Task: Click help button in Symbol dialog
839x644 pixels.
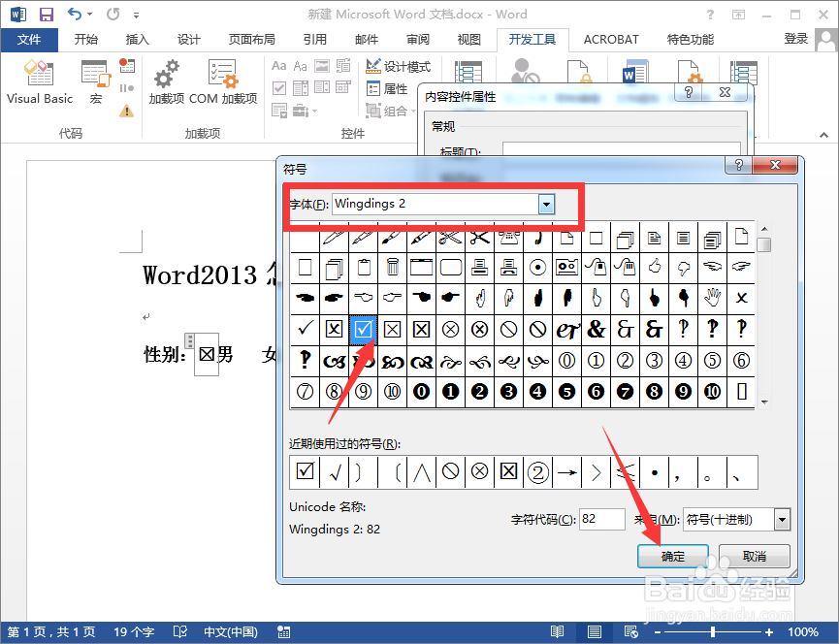Action: (739, 165)
